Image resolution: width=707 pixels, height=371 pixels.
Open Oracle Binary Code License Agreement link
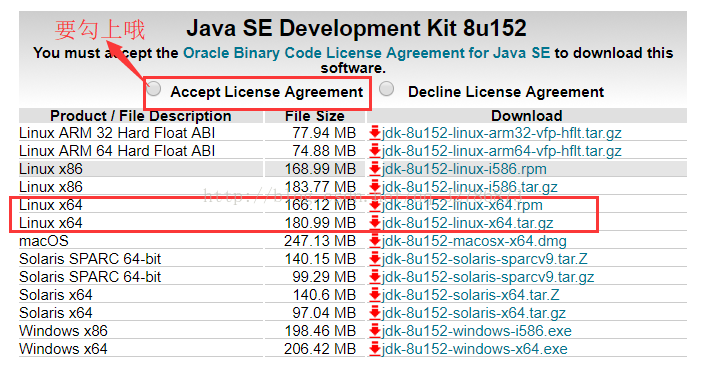(x=367, y=53)
